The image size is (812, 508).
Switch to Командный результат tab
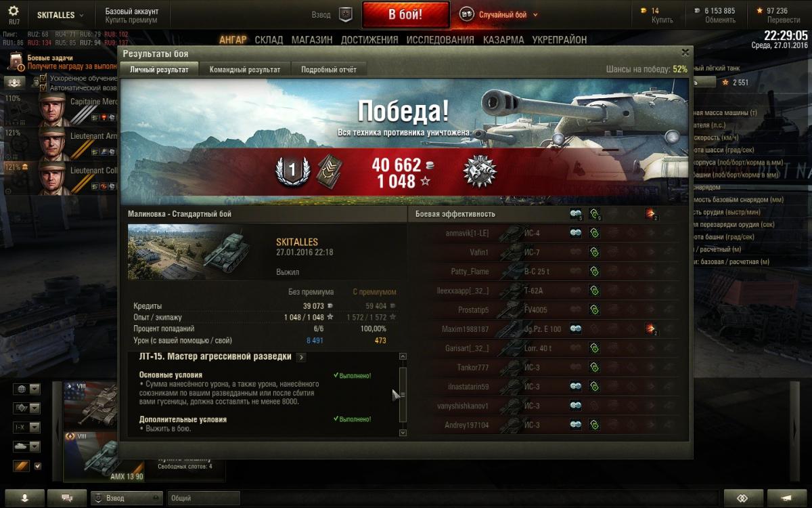(245, 69)
